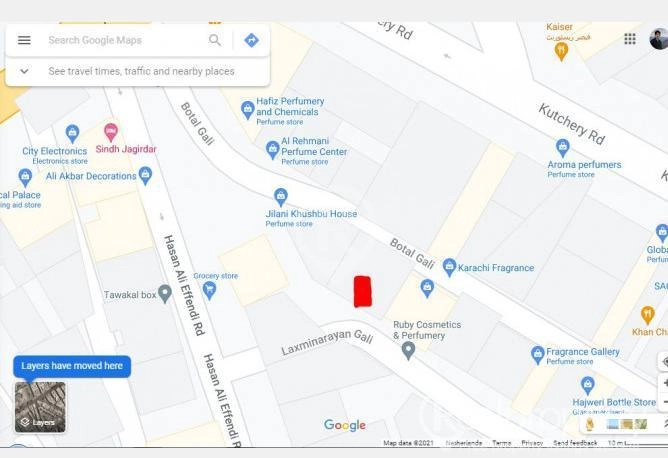Open the Jilani Khushbu House marker
This screenshot has width=668, height=458.
tap(280, 197)
